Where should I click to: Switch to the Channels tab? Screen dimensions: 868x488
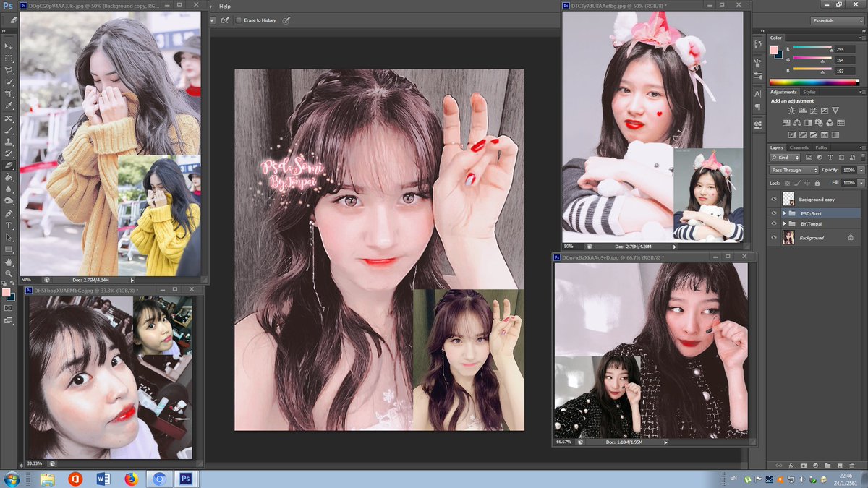(799, 147)
